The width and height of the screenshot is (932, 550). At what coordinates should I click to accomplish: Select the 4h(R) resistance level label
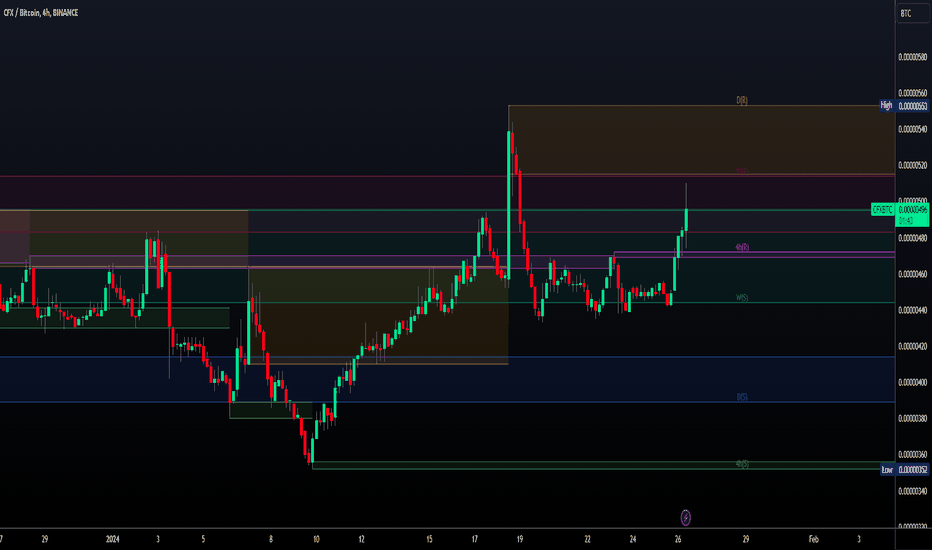point(742,247)
